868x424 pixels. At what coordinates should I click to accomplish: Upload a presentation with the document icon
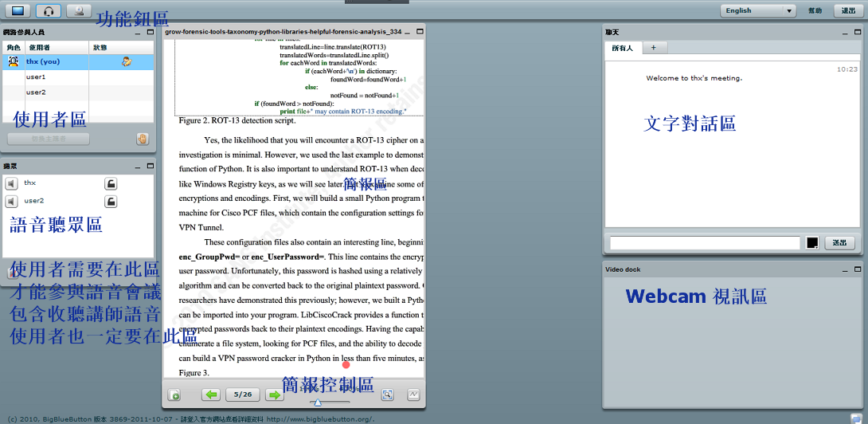(174, 395)
